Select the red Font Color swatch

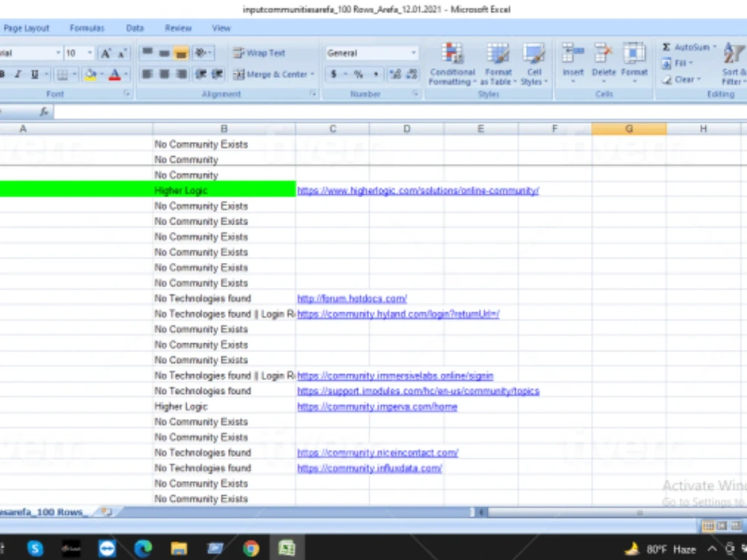116,75
